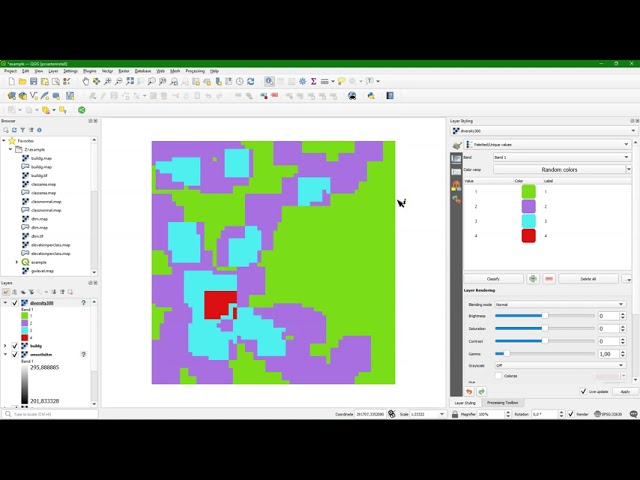The height and width of the screenshot is (480, 640).
Task: Open the layer selector dropdown showing diversity300
Action: pos(543,131)
